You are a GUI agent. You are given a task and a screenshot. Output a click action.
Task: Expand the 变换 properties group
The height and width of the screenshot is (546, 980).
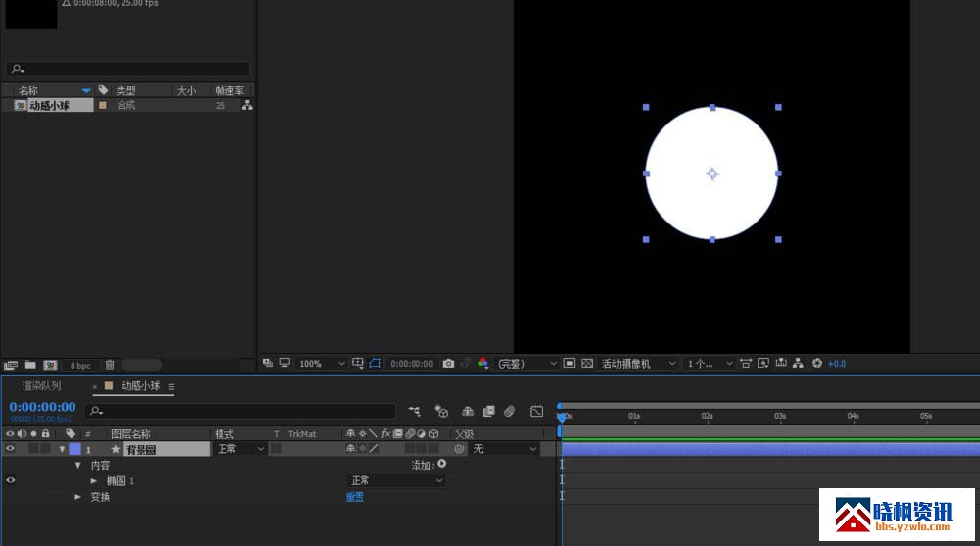pos(77,497)
